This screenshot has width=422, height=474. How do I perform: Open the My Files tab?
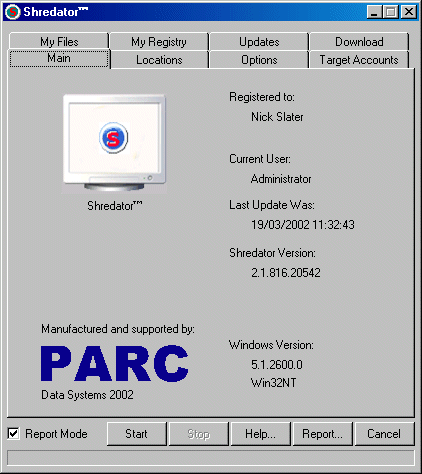[x=59, y=42]
